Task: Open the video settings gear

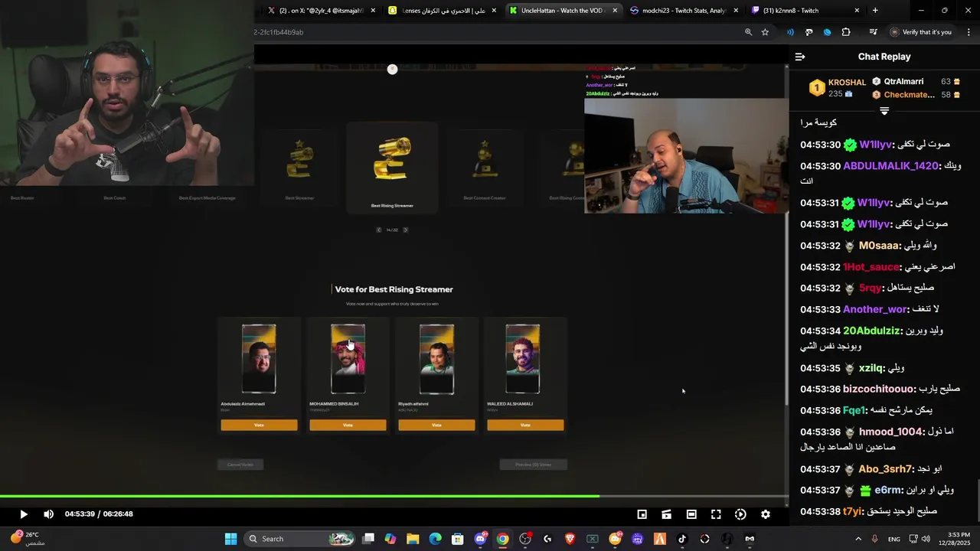Action: coord(765,514)
